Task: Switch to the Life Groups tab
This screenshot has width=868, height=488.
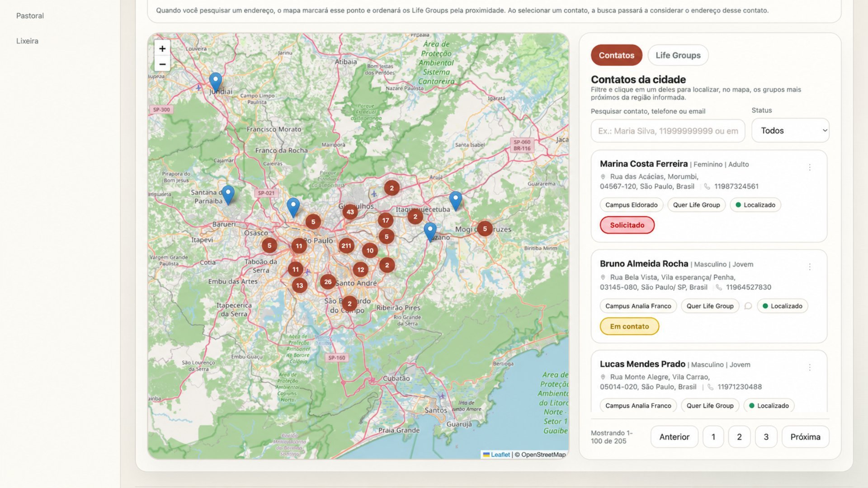Action: pos(678,55)
